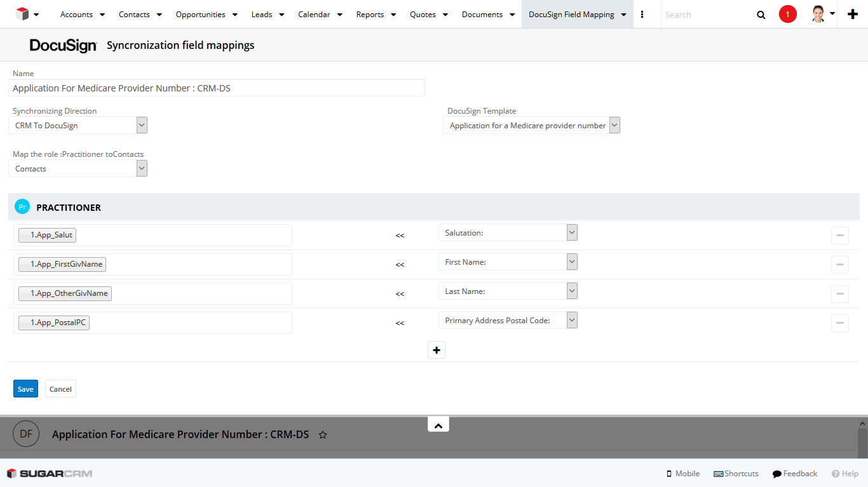Favorite the record with star icon
This screenshot has height=487, width=868.
click(323, 435)
